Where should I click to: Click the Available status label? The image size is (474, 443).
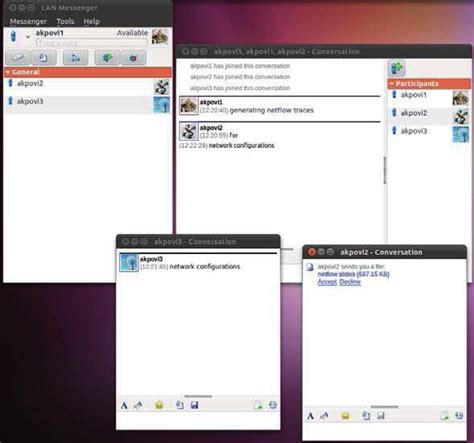tap(132, 33)
